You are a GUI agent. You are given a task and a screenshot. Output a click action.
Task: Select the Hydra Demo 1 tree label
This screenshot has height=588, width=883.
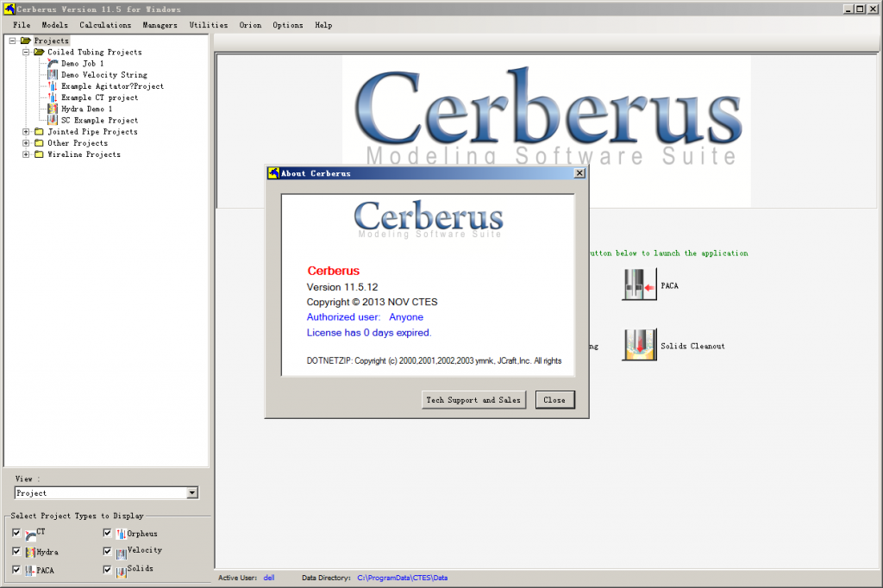point(87,109)
